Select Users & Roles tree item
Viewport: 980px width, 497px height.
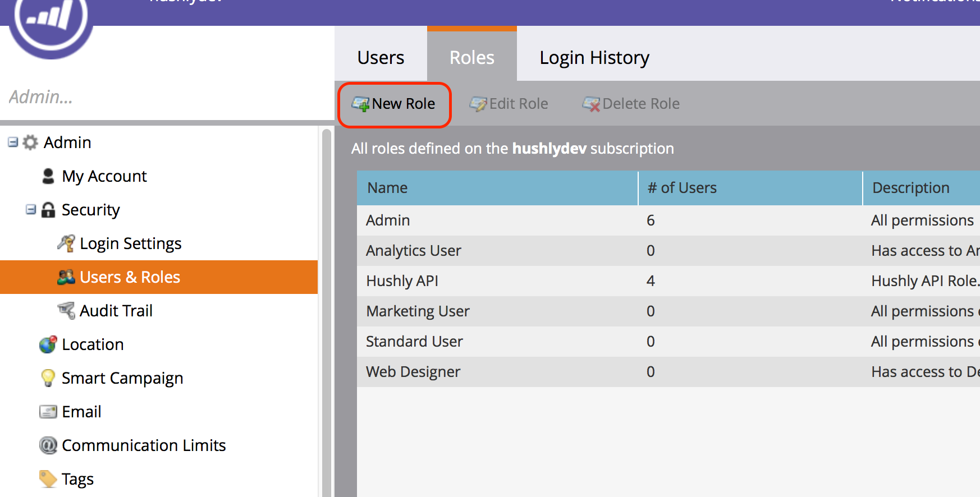coord(159,277)
